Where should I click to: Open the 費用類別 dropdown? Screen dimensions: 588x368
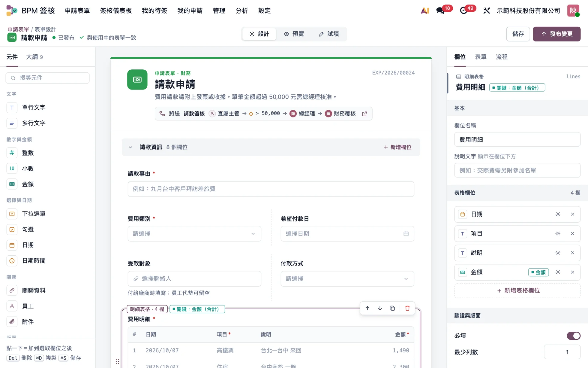194,234
